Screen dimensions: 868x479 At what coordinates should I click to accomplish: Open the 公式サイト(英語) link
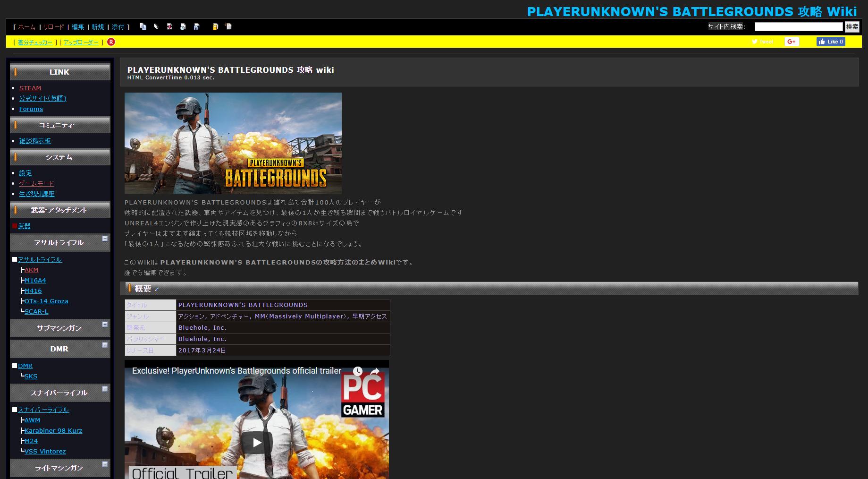42,99
